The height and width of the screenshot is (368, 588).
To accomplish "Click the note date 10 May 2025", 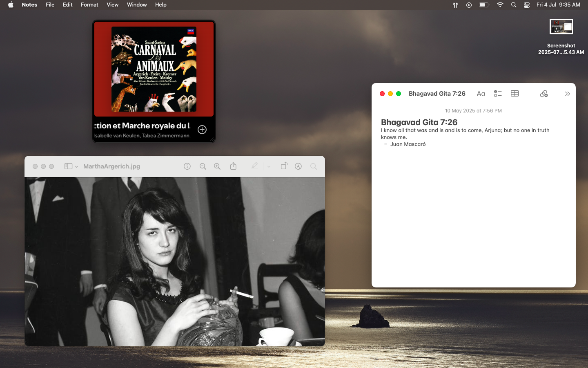I will [473, 111].
